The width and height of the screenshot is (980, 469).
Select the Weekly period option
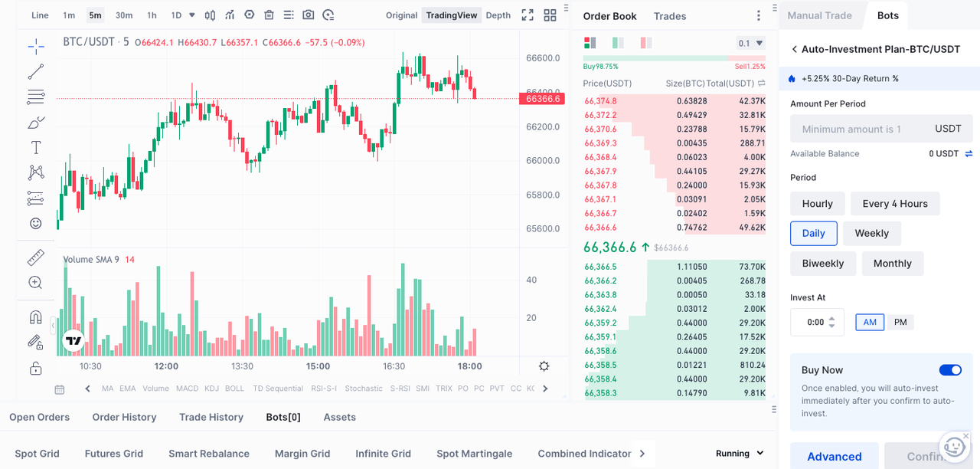[871, 234]
